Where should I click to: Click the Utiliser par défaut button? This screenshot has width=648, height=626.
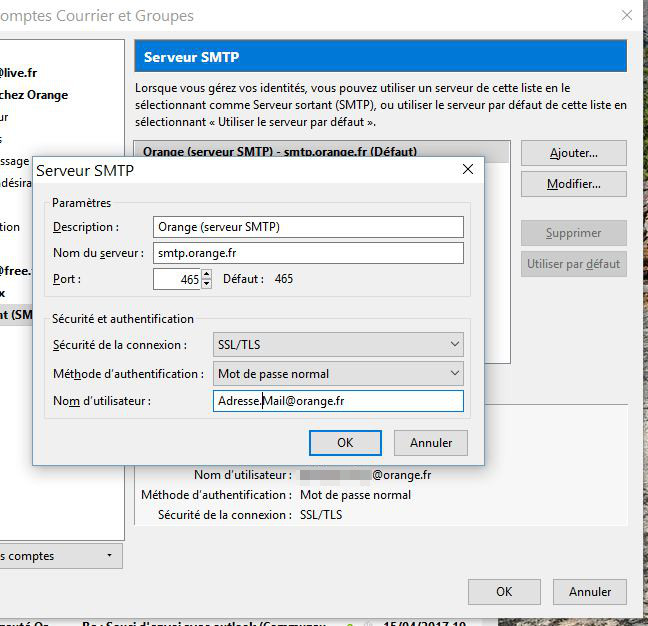click(573, 265)
